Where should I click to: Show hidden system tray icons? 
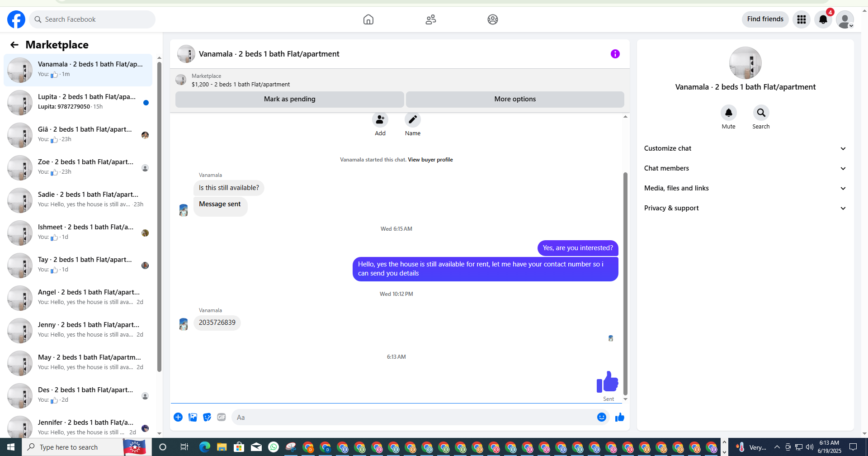coord(777,447)
